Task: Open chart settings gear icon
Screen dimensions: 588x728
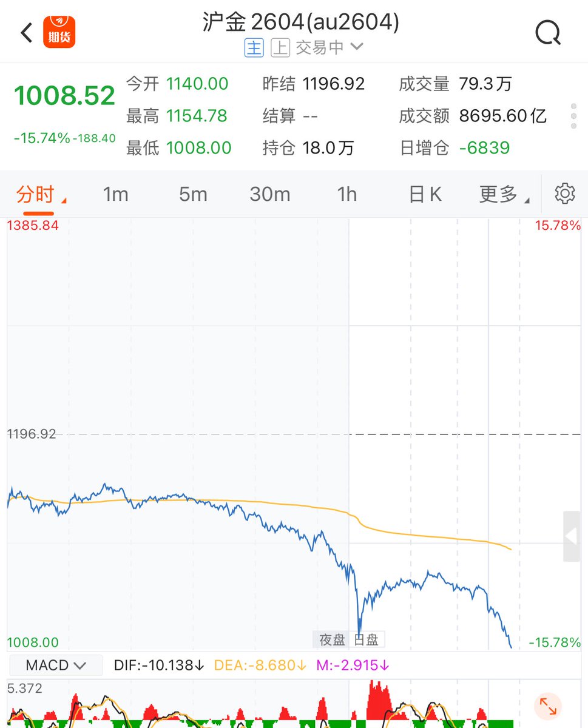Action: (x=564, y=194)
